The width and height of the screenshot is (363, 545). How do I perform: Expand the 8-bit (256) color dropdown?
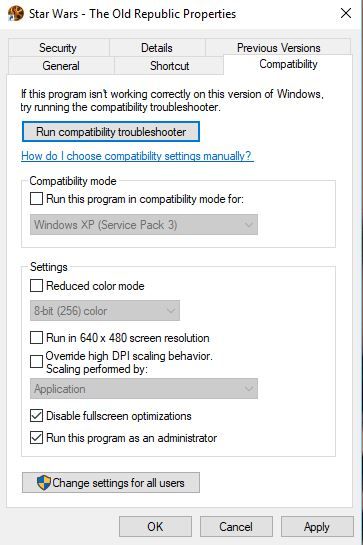point(105,310)
